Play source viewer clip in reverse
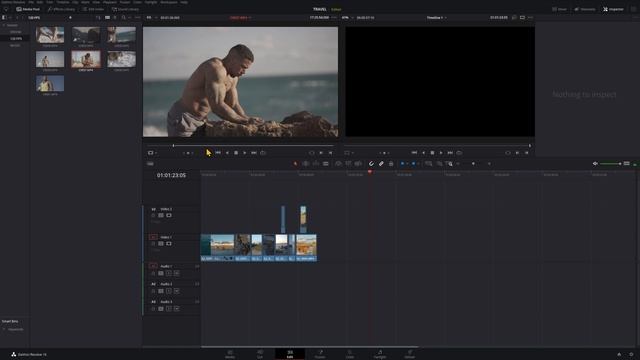Viewport: 640px width, 360px height. (x=227, y=153)
